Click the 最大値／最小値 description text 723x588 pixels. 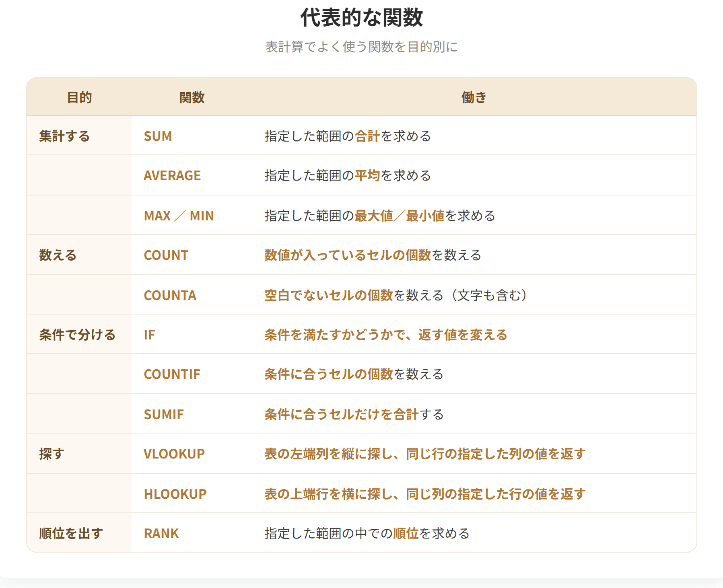(399, 216)
